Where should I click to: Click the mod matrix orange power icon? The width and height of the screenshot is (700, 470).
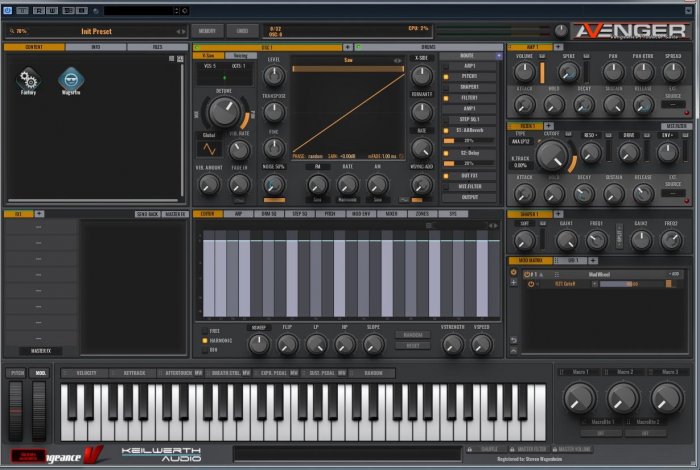click(513, 272)
